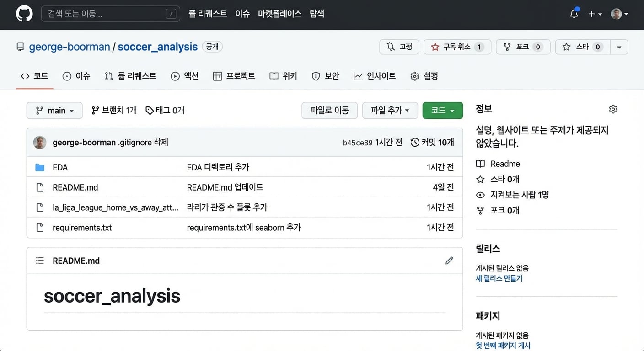The height and width of the screenshot is (351, 644).
Task: Open 스타 0개 sidebar link
Action: tap(498, 179)
